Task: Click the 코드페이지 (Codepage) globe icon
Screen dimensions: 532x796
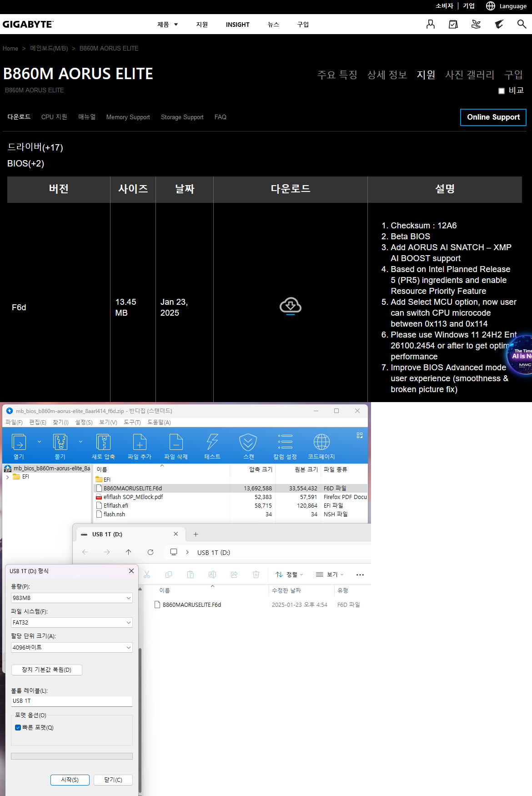Action: pyautogui.click(x=321, y=442)
